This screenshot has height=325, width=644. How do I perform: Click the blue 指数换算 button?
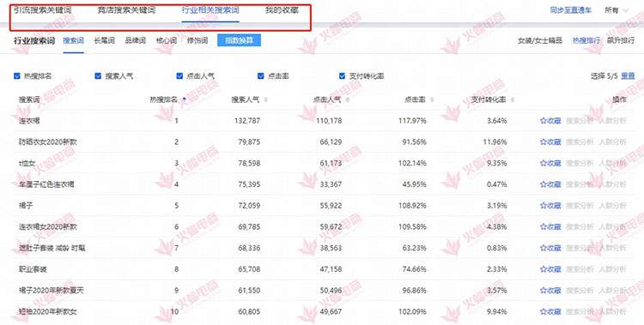click(239, 40)
